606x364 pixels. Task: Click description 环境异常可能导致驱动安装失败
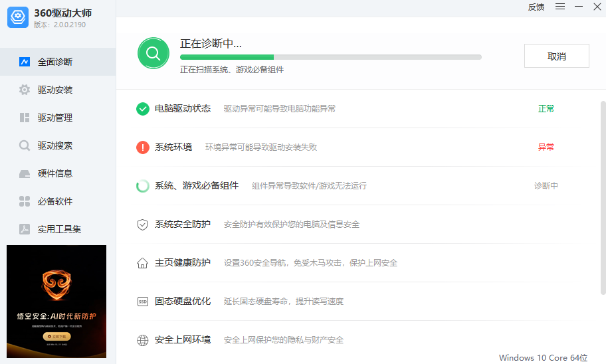[261, 147]
